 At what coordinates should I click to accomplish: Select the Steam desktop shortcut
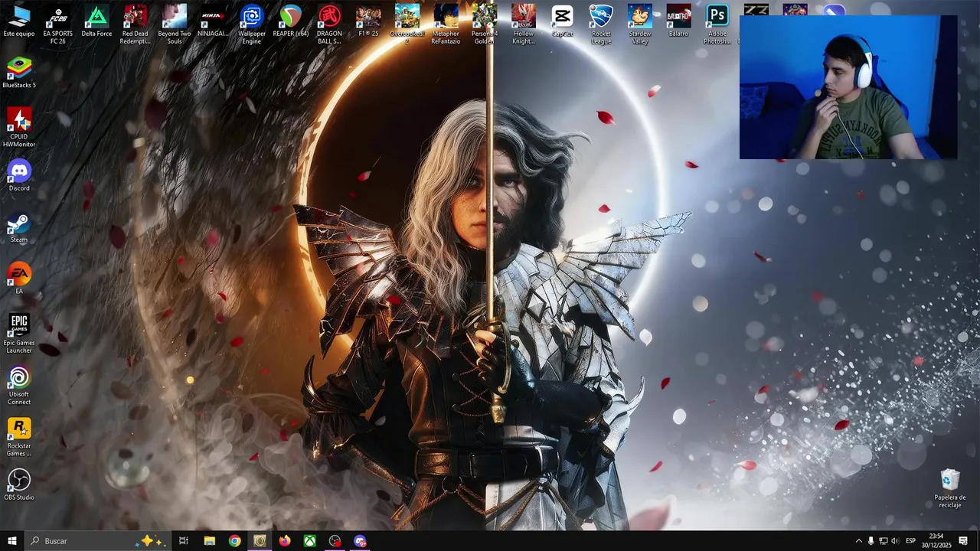19,227
